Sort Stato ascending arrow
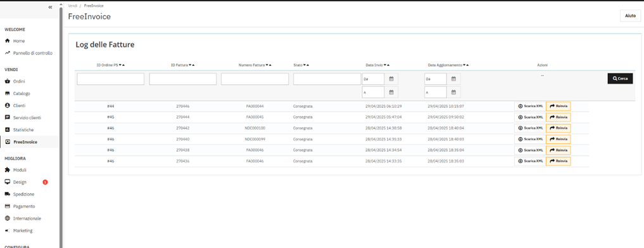Screen dimensions: 644x248 308,65
